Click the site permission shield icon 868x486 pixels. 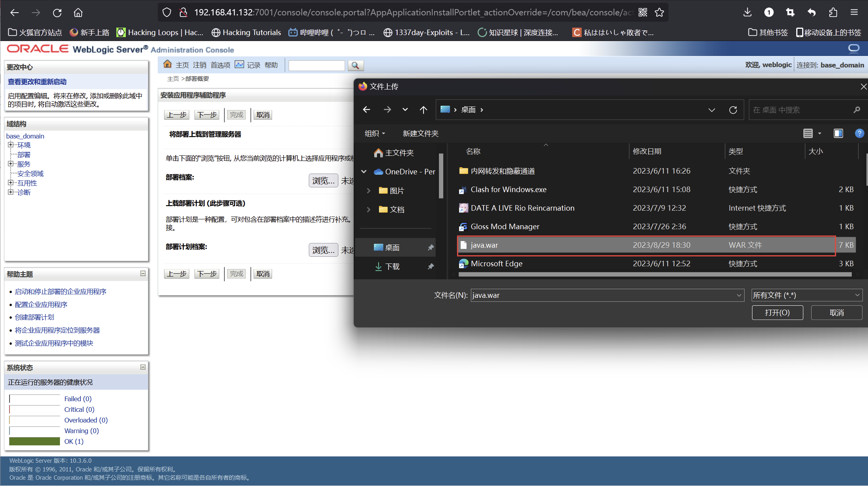tap(167, 13)
